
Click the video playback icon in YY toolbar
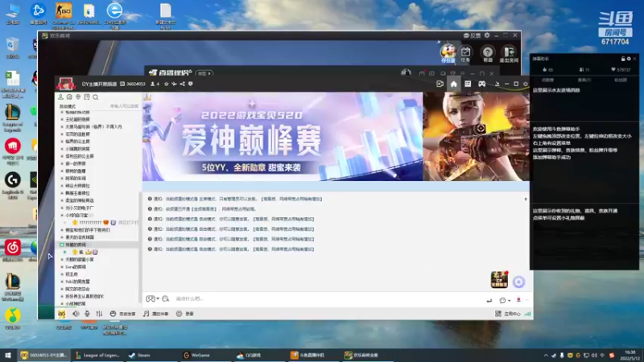coord(440,84)
